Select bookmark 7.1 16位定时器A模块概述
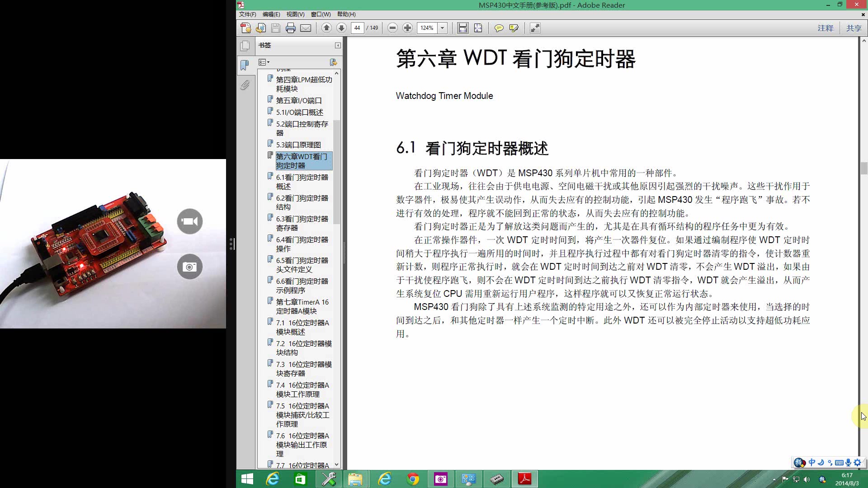Screen dimensions: 868x488 pos(302,327)
